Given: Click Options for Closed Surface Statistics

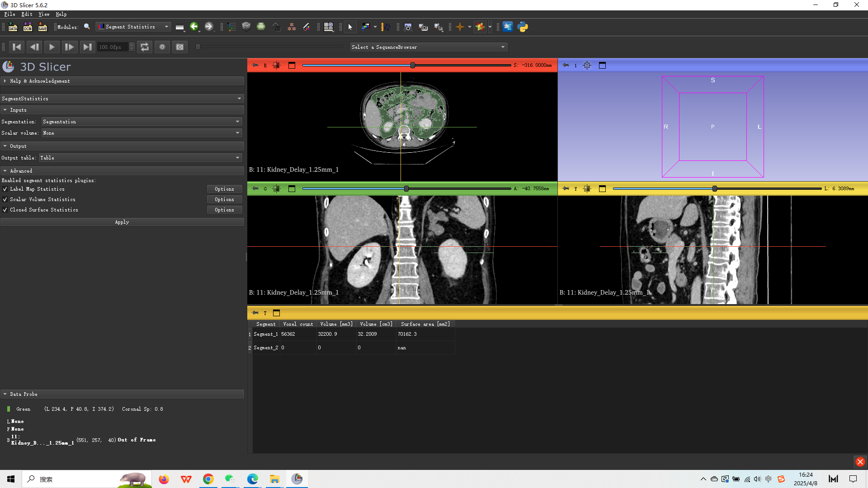Looking at the screenshot, I should click(224, 210).
